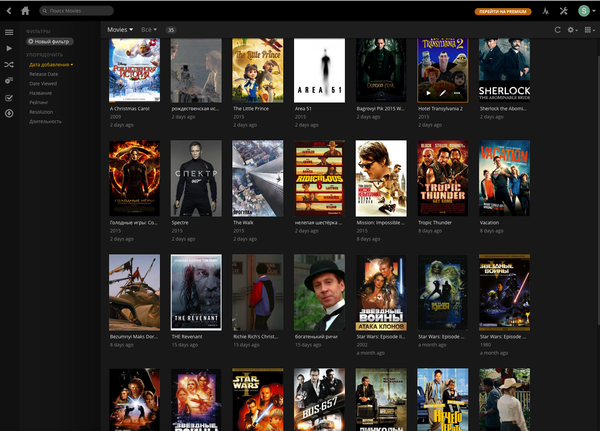Click the refresh library icon
This screenshot has height=431, width=600.
click(x=558, y=30)
